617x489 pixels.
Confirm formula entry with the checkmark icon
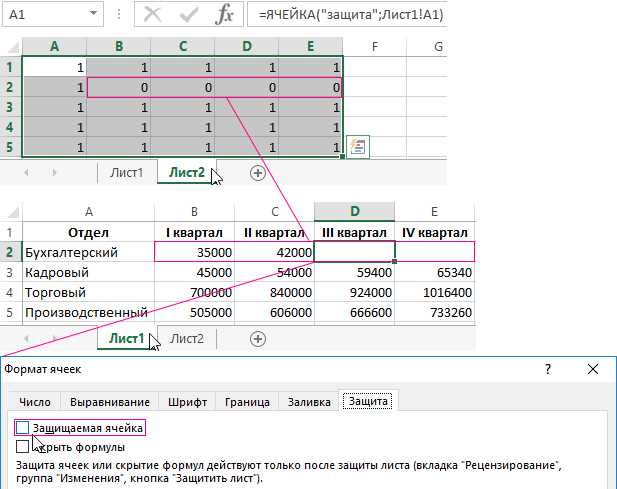(188, 15)
